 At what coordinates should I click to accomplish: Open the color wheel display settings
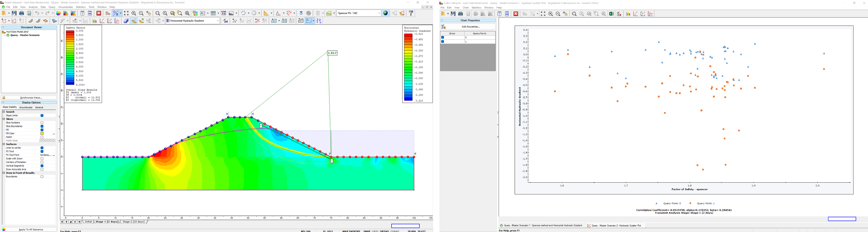(59, 13)
